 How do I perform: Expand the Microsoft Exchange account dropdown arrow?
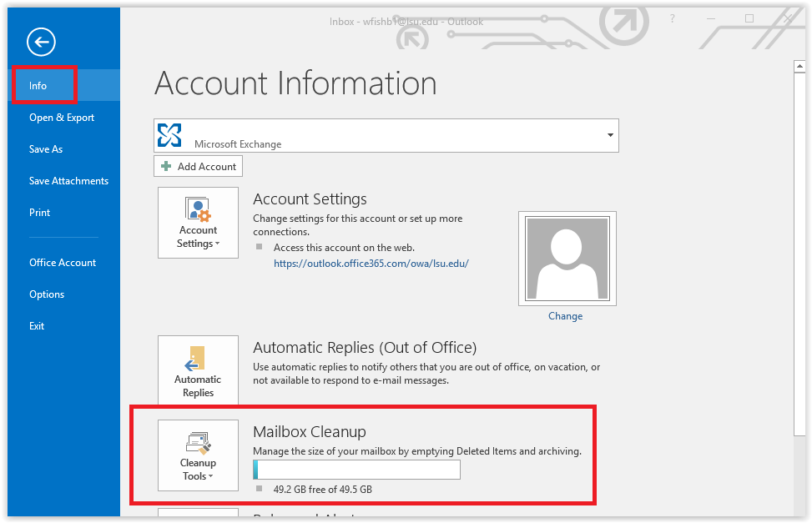tap(610, 135)
